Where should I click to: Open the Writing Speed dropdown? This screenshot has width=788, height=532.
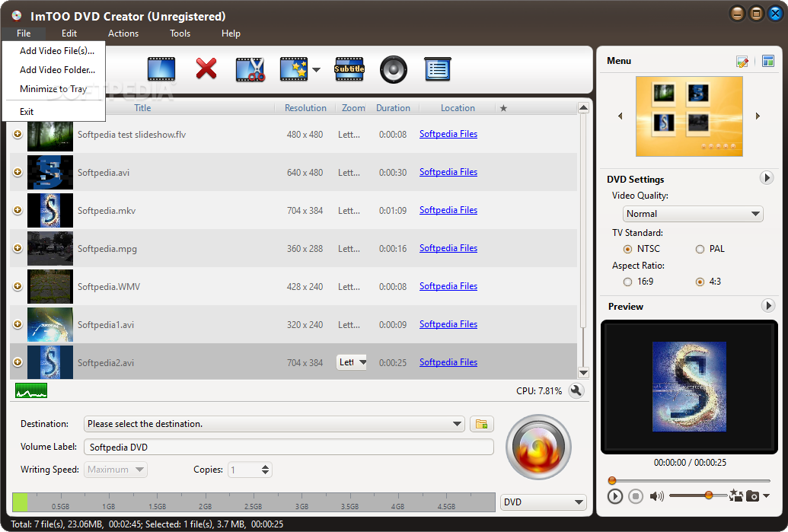(x=116, y=470)
